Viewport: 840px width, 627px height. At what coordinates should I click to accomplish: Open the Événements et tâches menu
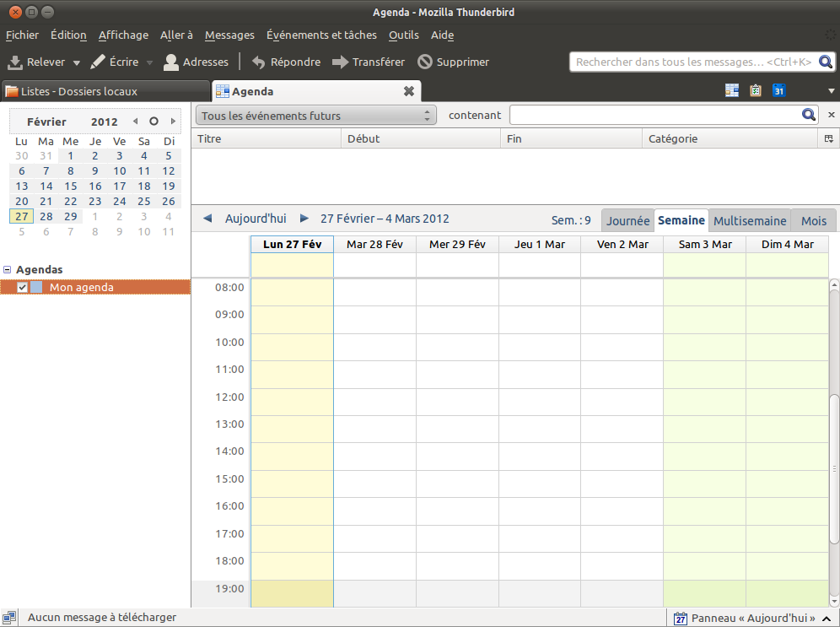click(x=321, y=35)
